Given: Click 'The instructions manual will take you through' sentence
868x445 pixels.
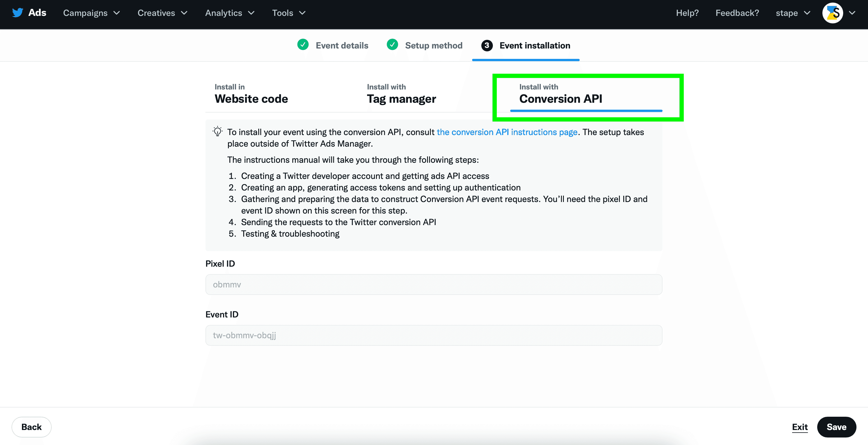Looking at the screenshot, I should 353,160.
